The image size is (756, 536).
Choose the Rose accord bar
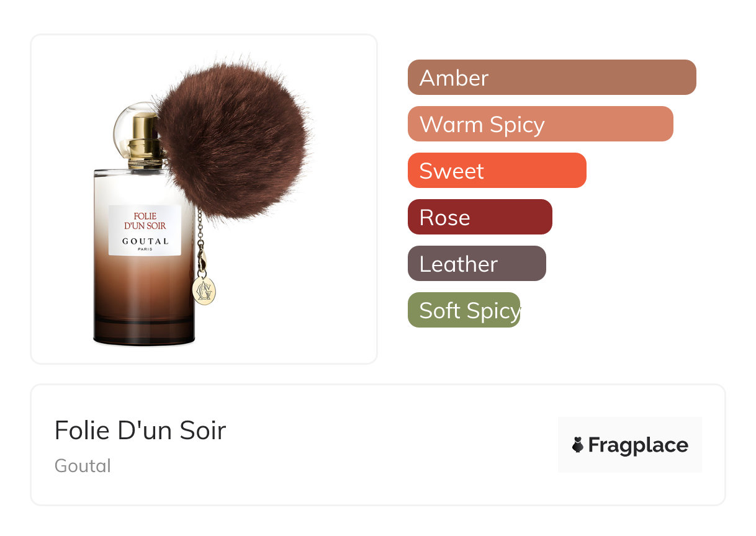[x=480, y=217]
